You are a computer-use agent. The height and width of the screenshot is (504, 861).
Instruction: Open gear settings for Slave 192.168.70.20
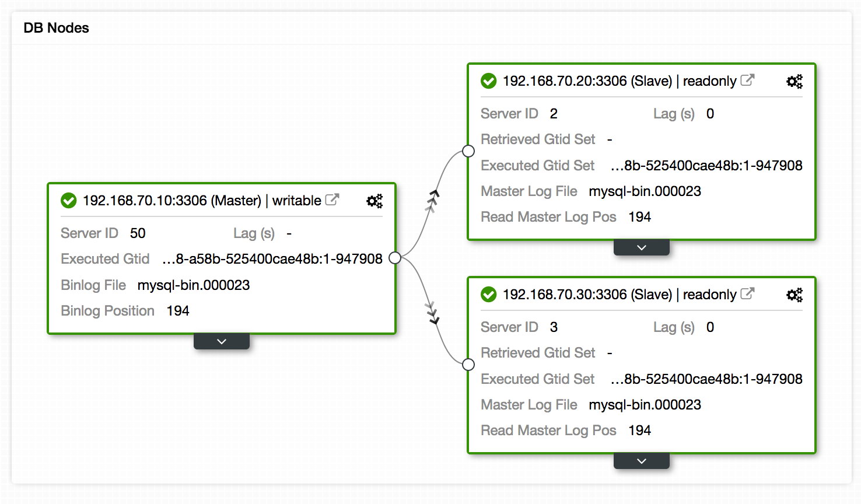794,82
